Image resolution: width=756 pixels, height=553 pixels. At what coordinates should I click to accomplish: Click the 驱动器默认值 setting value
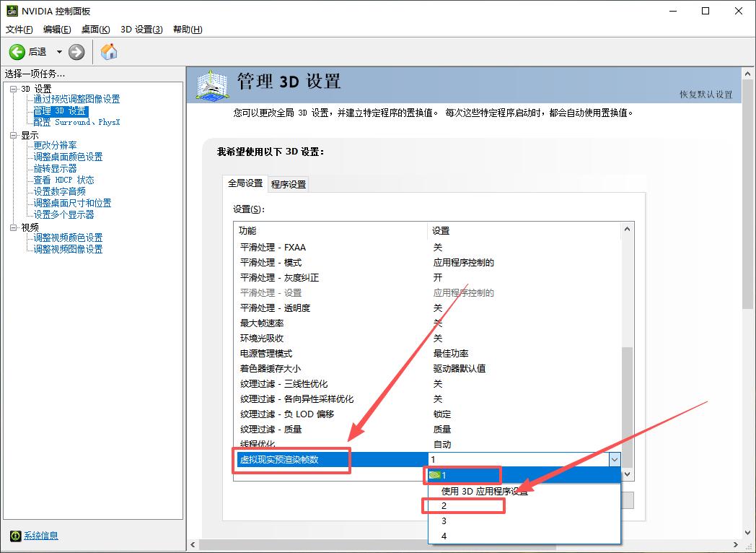tap(459, 369)
